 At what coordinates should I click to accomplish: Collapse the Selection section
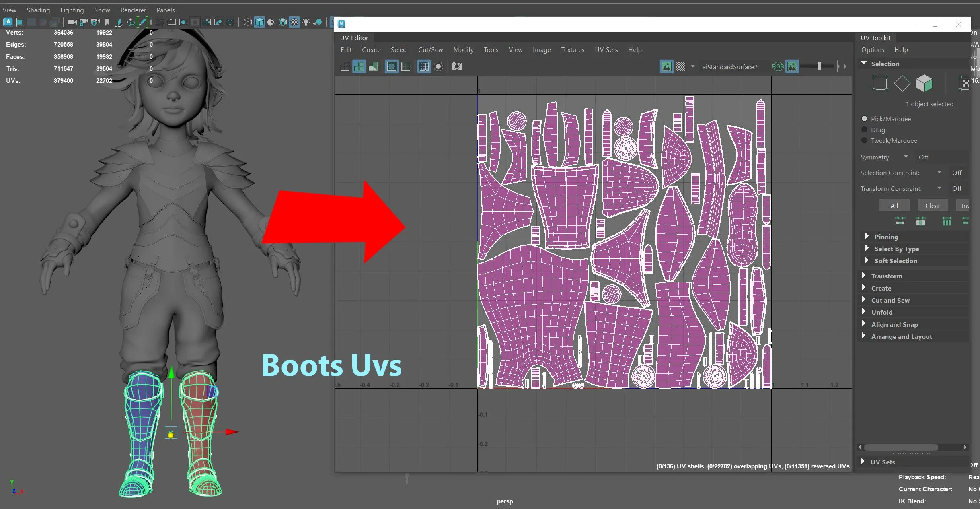(864, 63)
